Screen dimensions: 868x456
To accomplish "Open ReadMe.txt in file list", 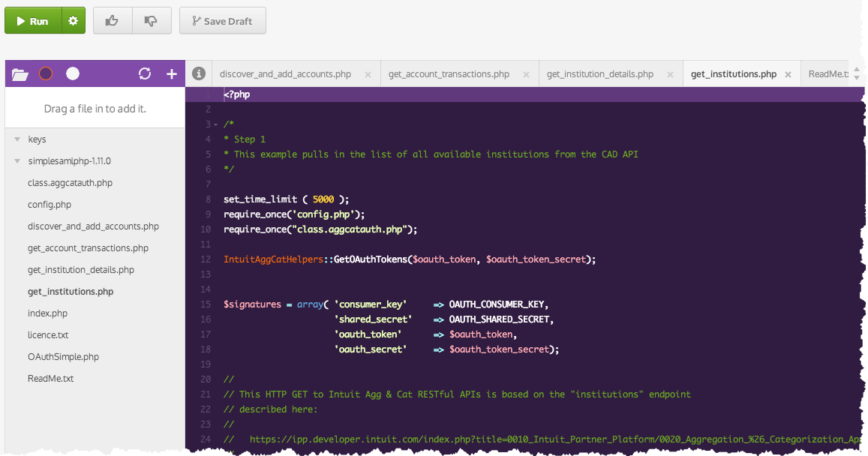I will (x=50, y=379).
